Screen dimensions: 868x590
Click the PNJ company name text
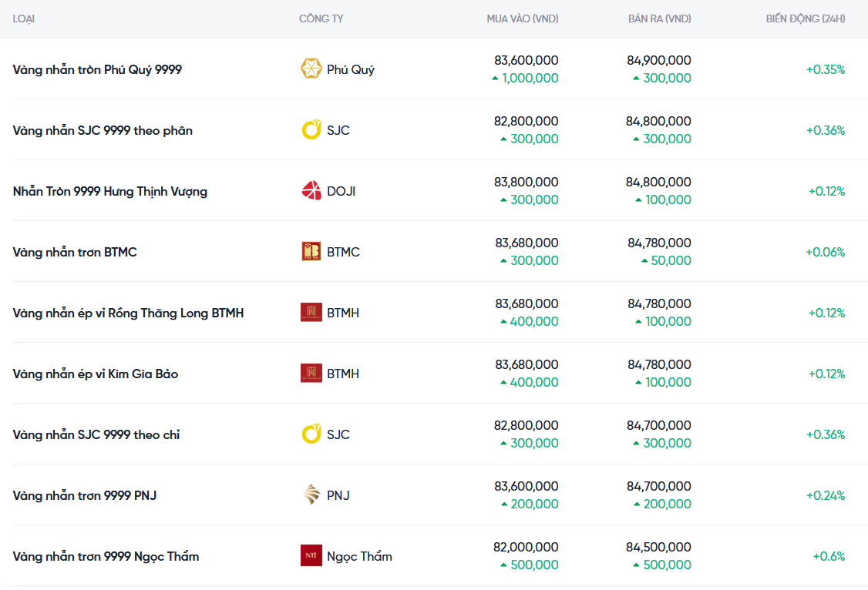338,495
